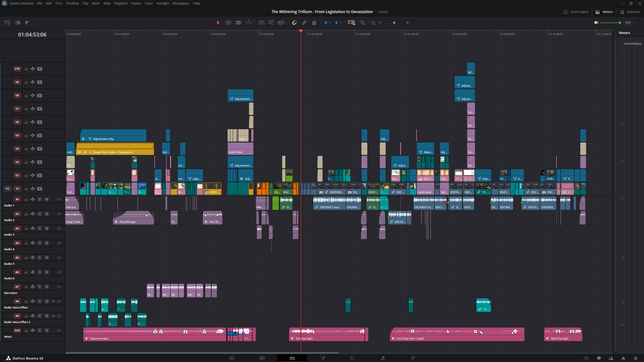Screen dimensions: 644x362
Task: Click the linked selection chain icon
Action: coord(304,23)
